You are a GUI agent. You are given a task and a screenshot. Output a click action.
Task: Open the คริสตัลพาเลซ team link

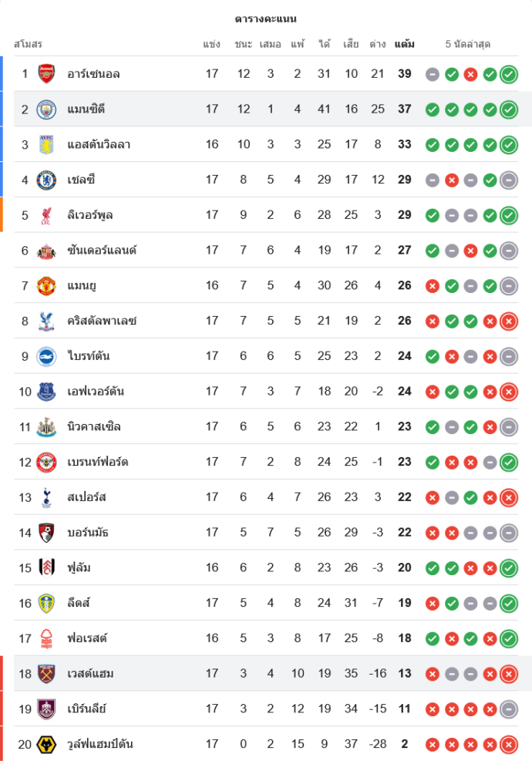click(102, 321)
